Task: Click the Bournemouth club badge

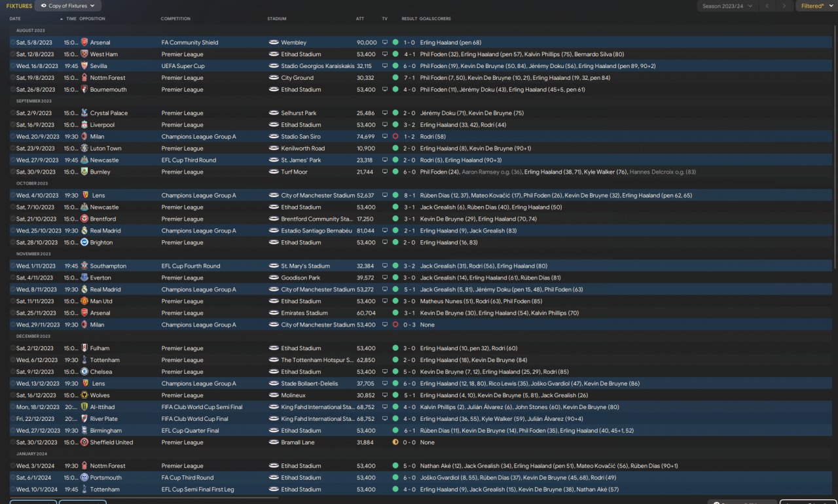Action: [84, 90]
